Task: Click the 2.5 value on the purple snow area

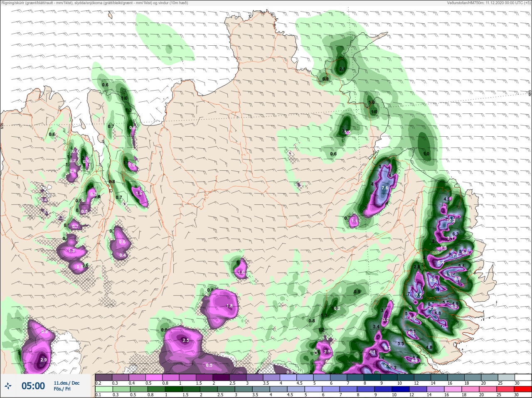Action: (x=186, y=340)
